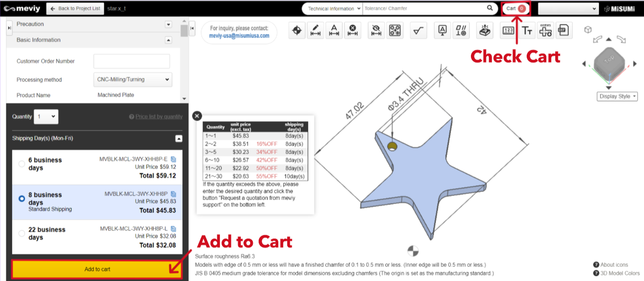The width and height of the screenshot is (644, 281).
Task: Select the auto dimension tool
Action: pos(334,31)
